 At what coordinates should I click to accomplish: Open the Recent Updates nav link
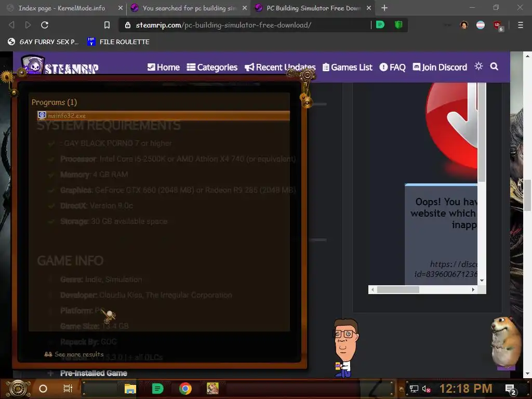(x=280, y=67)
